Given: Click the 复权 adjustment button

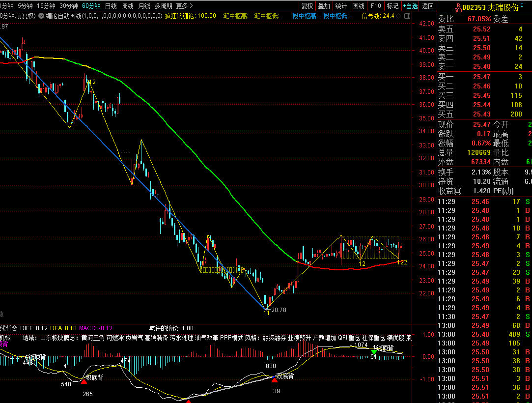Looking at the screenshot, I should [x=308, y=6].
